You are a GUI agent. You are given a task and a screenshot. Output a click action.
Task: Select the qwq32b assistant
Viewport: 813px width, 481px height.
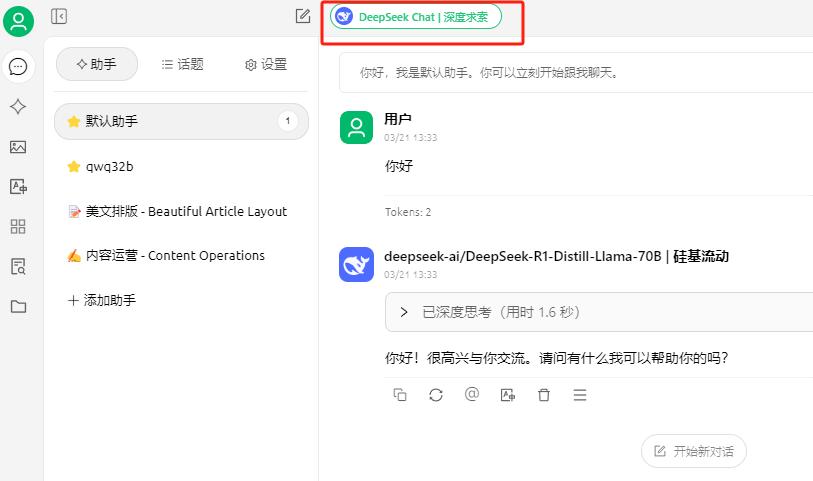click(110, 166)
